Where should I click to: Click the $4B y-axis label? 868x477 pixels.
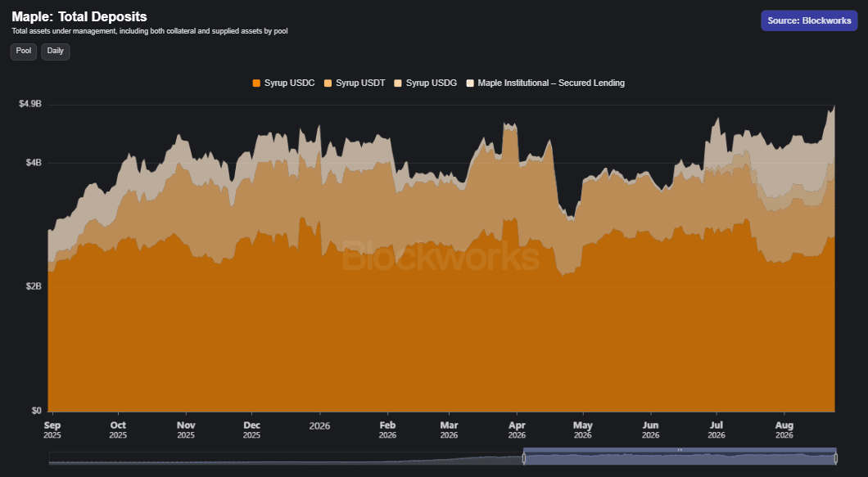[34, 163]
